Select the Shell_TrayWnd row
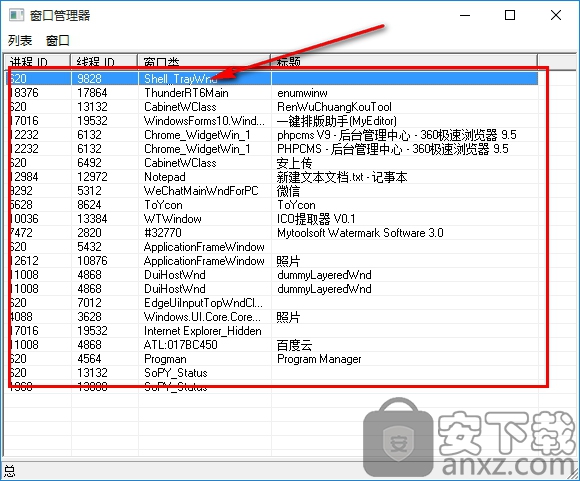This screenshot has width=580, height=481. [x=272, y=79]
